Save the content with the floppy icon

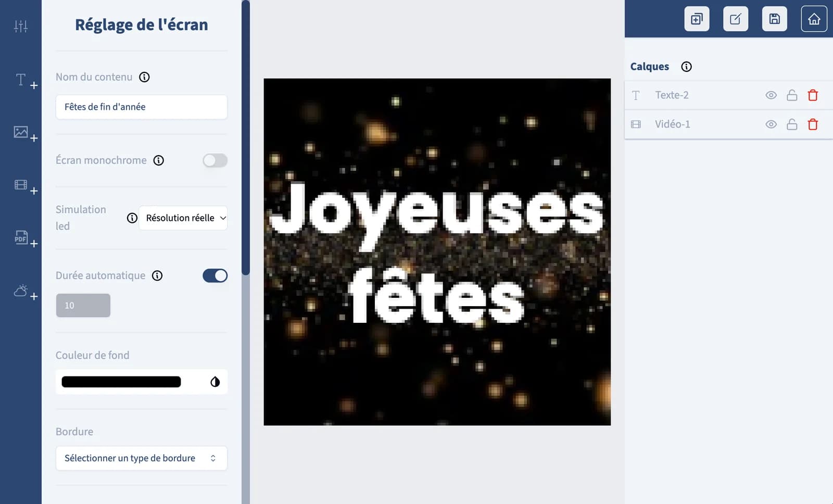pos(775,19)
